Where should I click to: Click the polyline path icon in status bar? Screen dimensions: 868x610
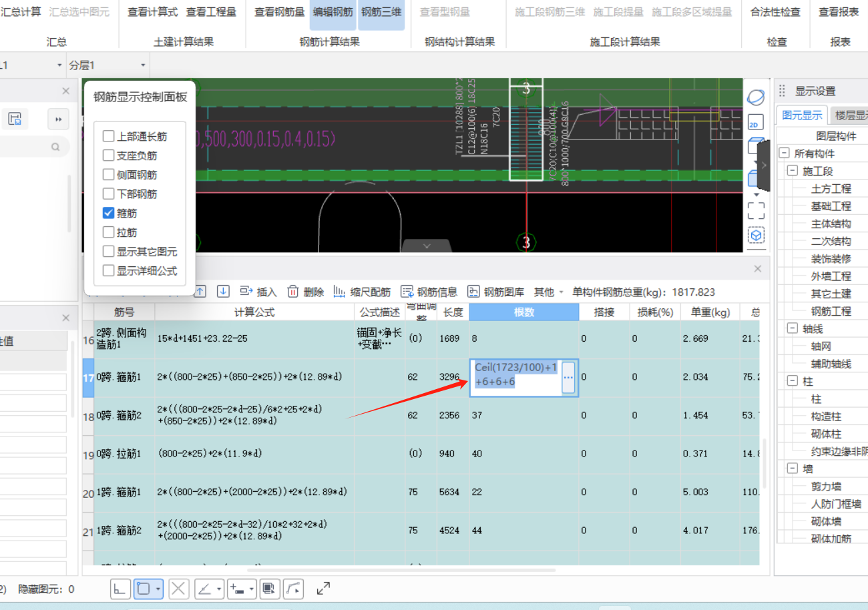pyautogui.click(x=294, y=589)
